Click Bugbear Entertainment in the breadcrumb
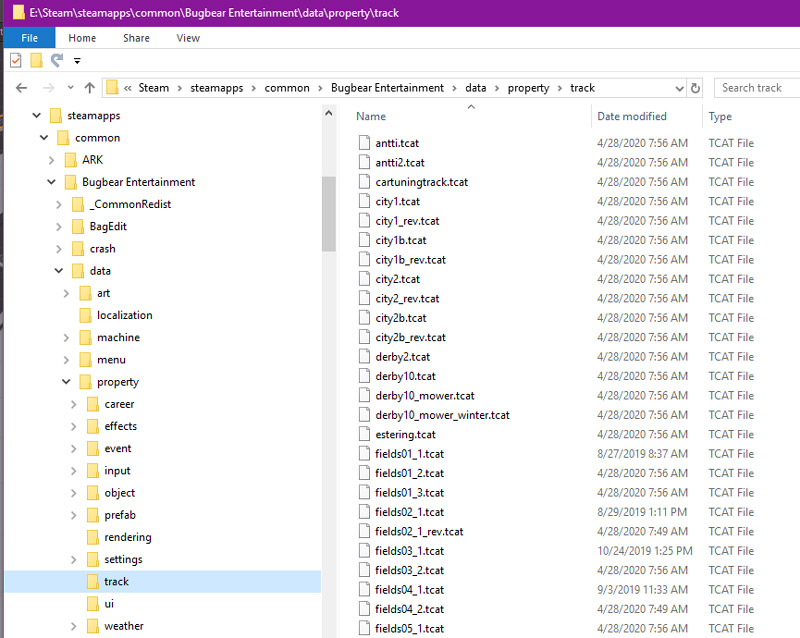The height and width of the screenshot is (638, 800). tap(387, 88)
